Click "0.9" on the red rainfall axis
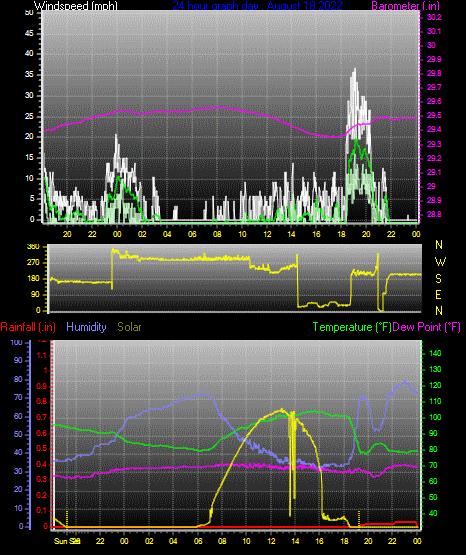The width and height of the screenshot is (466, 555). 42,386
